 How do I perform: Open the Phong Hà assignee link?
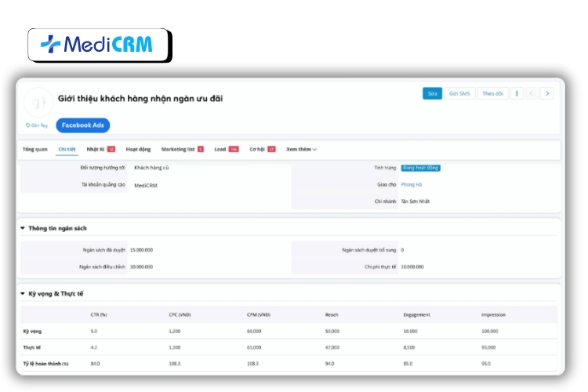412,184
